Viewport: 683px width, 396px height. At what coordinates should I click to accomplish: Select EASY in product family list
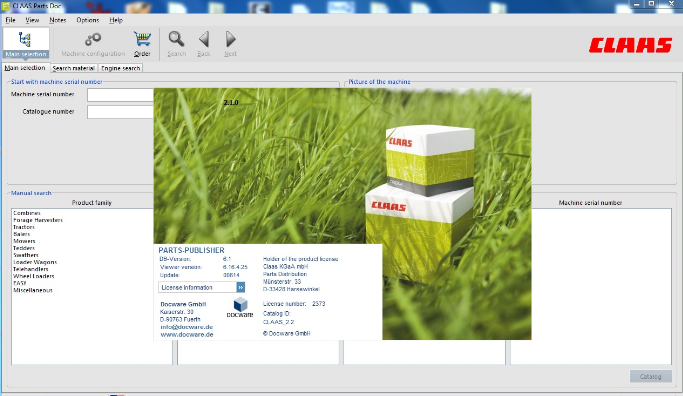20,283
